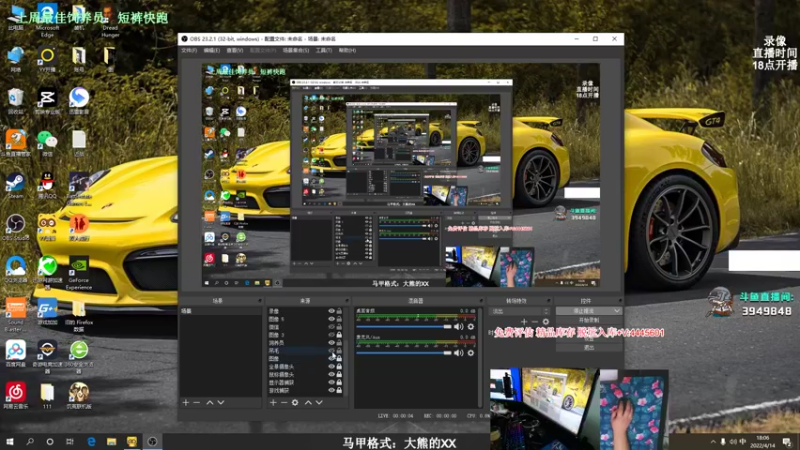Open the 麦克风/Aux audio settings gear
Image resolution: width=800 pixels, height=450 pixels.
[470, 353]
